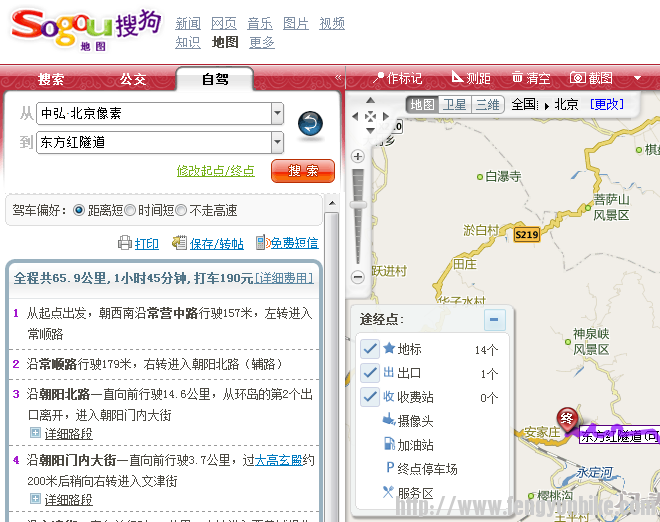660x522 pixels.
Task: Click the 保存/转帖 link
Action: 216,243
